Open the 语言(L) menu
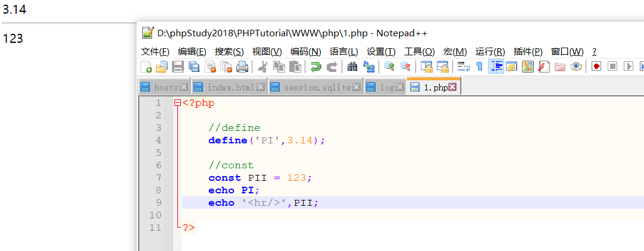 pyautogui.click(x=344, y=52)
